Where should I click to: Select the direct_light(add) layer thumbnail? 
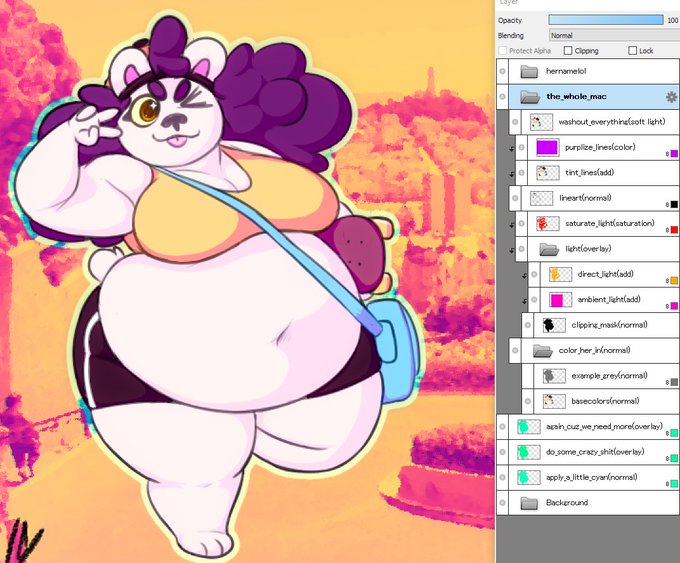pos(560,274)
